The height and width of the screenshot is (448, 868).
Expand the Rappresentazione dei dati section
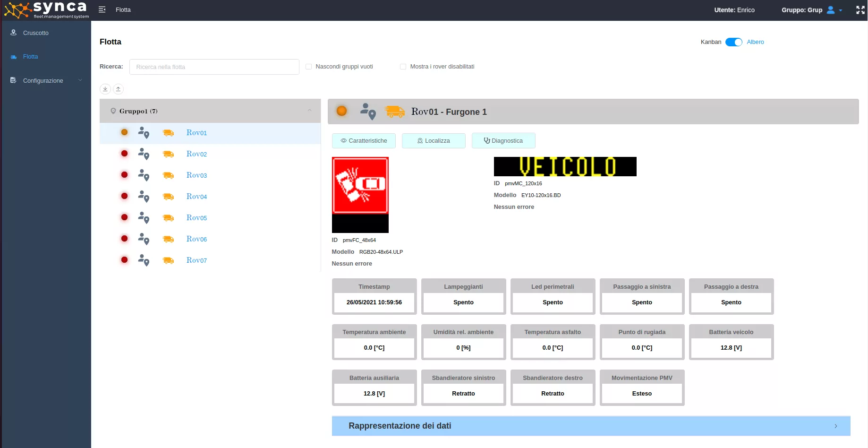[591, 426]
